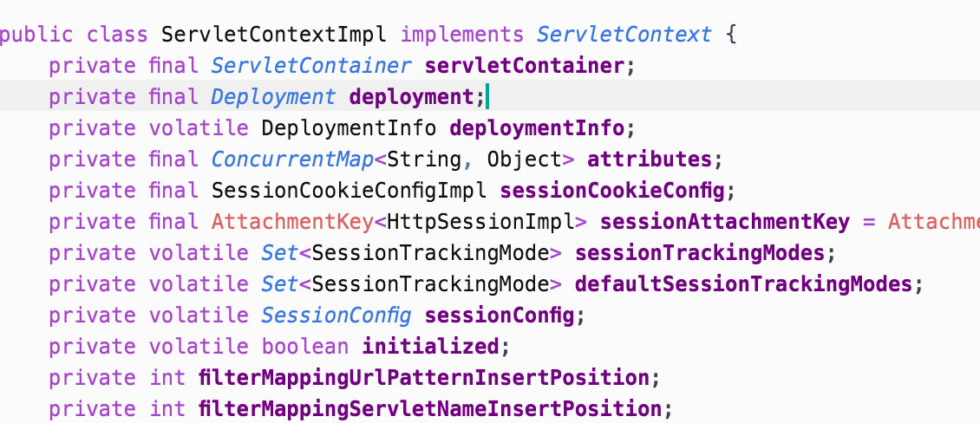Click the sessionTrackingModes field name
The height and width of the screenshot is (423, 980).
click(699, 253)
